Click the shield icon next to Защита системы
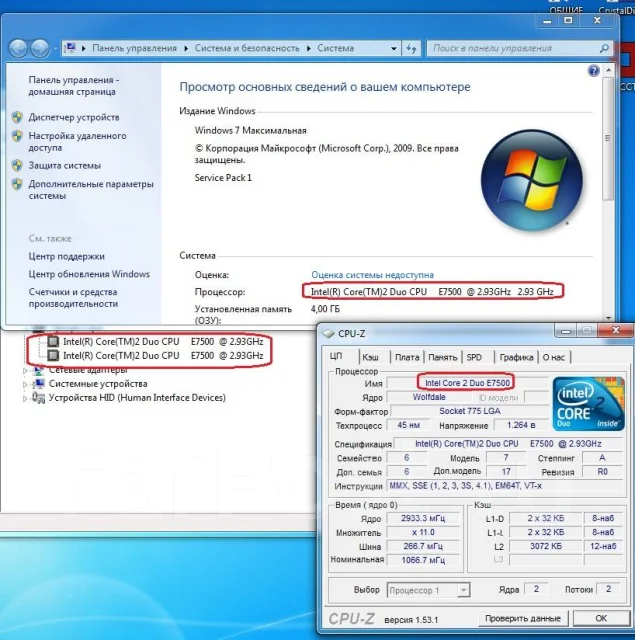This screenshot has height=640, width=635. pyautogui.click(x=17, y=165)
